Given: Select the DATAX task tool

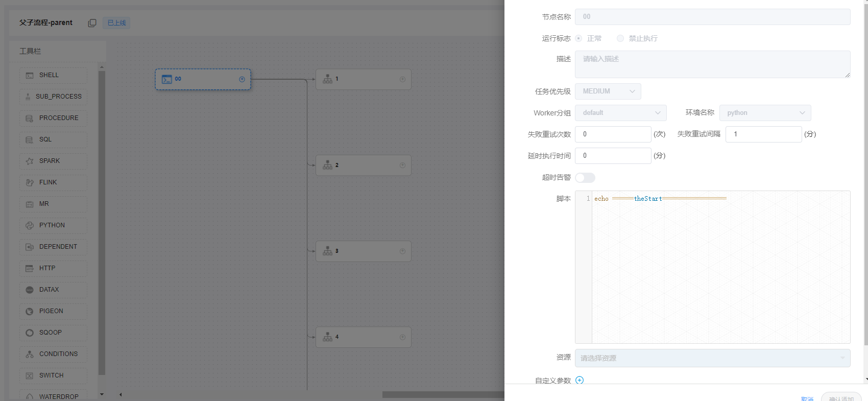Looking at the screenshot, I should (53, 290).
